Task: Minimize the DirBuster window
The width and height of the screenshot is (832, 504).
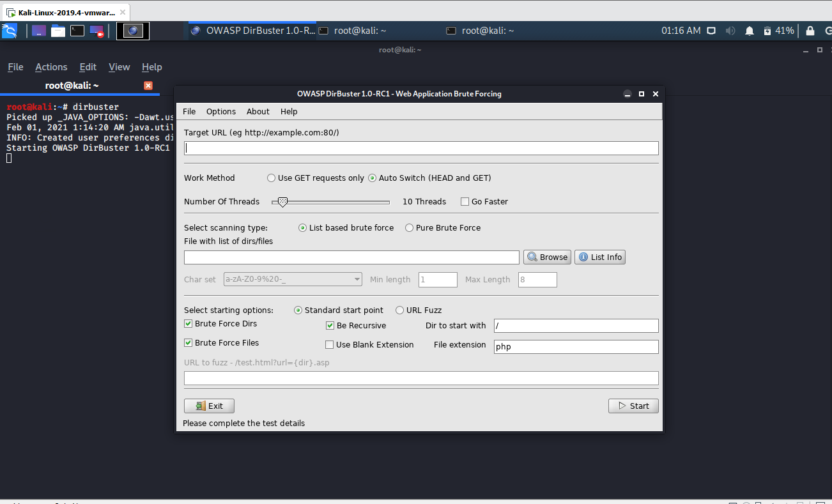Action: 628,94
